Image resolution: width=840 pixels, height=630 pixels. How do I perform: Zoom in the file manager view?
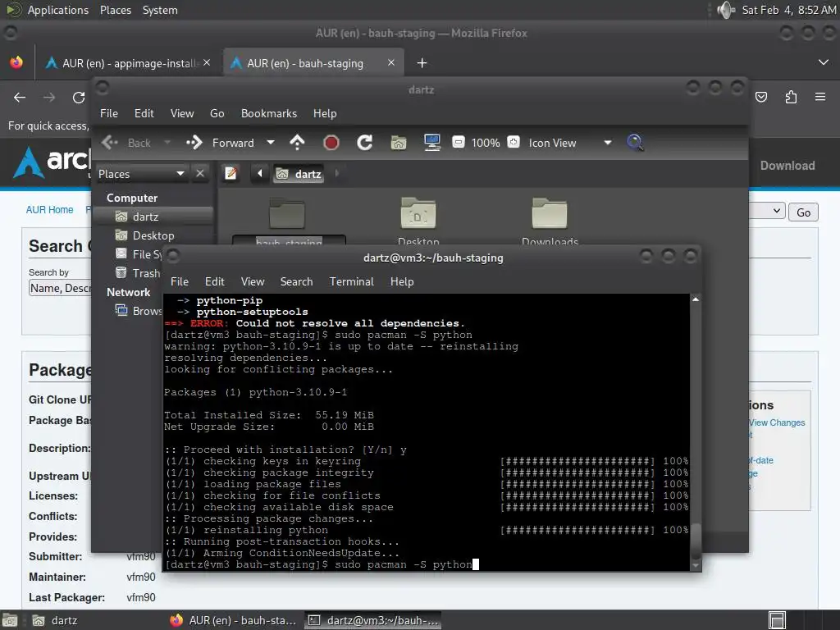[514, 142]
